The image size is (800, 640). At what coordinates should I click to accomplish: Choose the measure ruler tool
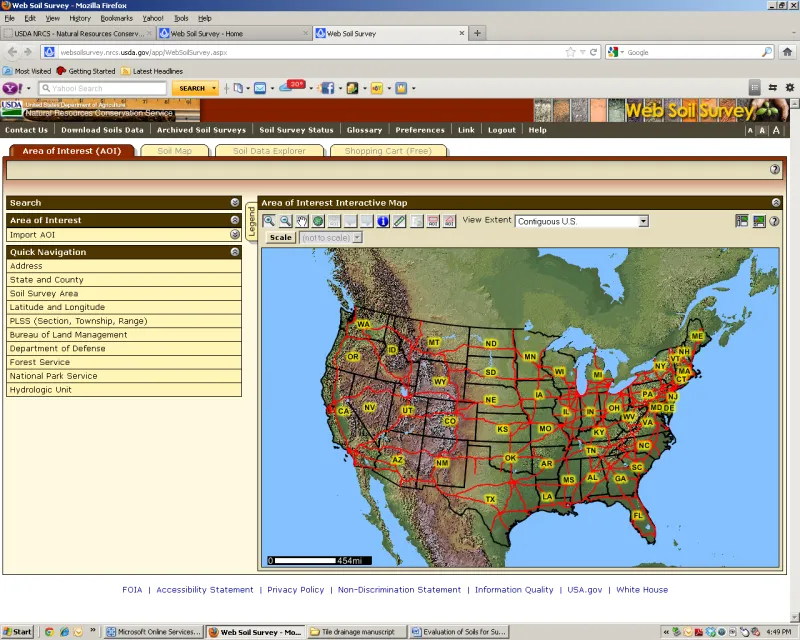[x=399, y=221]
